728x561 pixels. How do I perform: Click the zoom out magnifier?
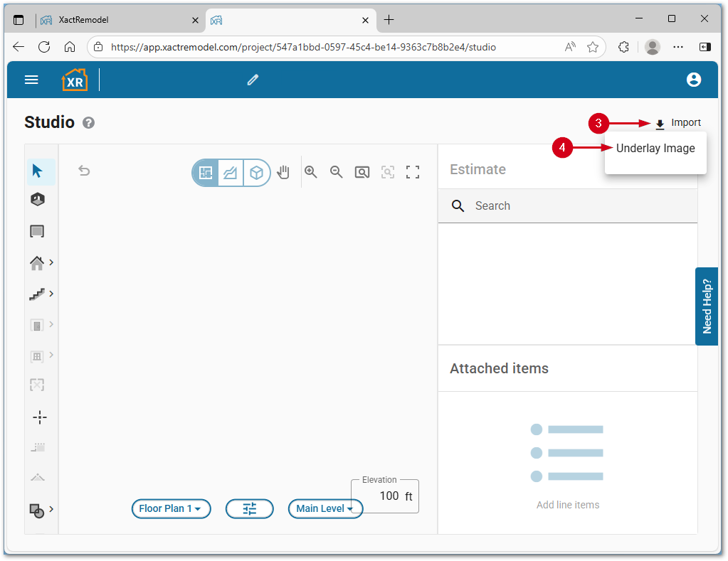click(x=337, y=172)
